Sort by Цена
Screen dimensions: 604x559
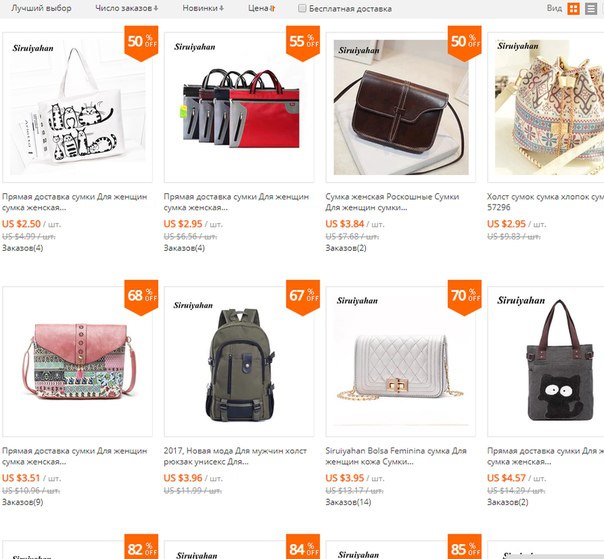(x=262, y=8)
